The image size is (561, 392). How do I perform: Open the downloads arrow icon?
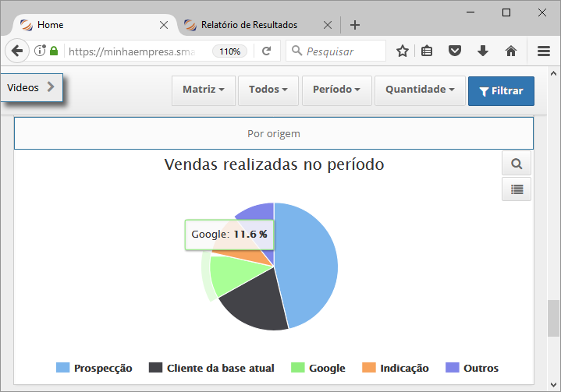(483, 51)
